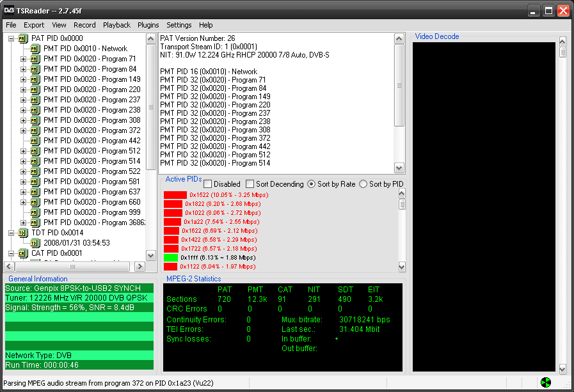Open the Export menu
The height and width of the screenshot is (392, 574).
34,25
